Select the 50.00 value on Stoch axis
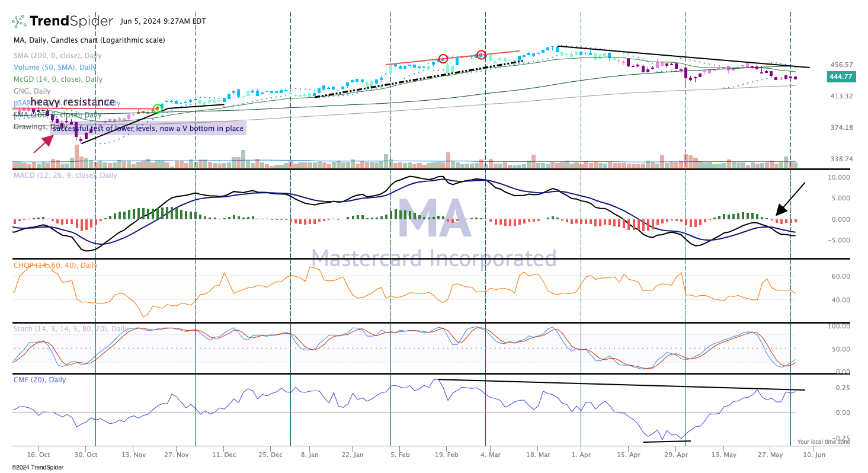868x473 pixels. click(x=841, y=349)
